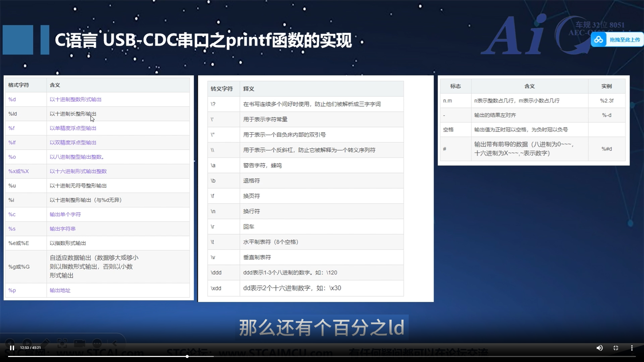This screenshot has width=644, height=362.
Task: Click the 以十进制整数形式输出 link
Action: (x=75, y=99)
